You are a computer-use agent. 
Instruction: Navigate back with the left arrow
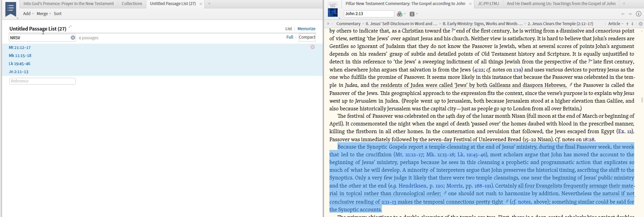pyautogui.click(x=623, y=14)
